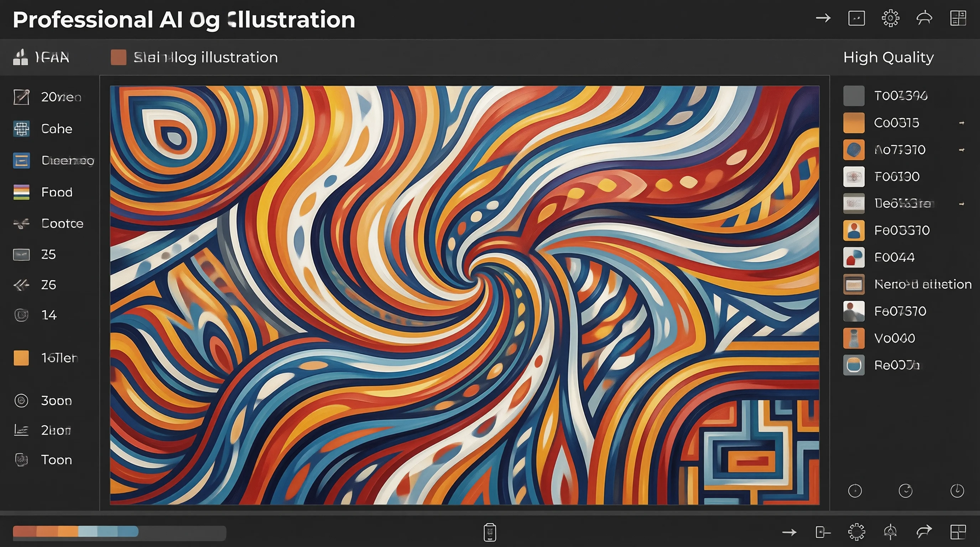Select the pencil icon beside 20xeo
Screen dimensions: 980x547
pyautogui.click(x=21, y=97)
